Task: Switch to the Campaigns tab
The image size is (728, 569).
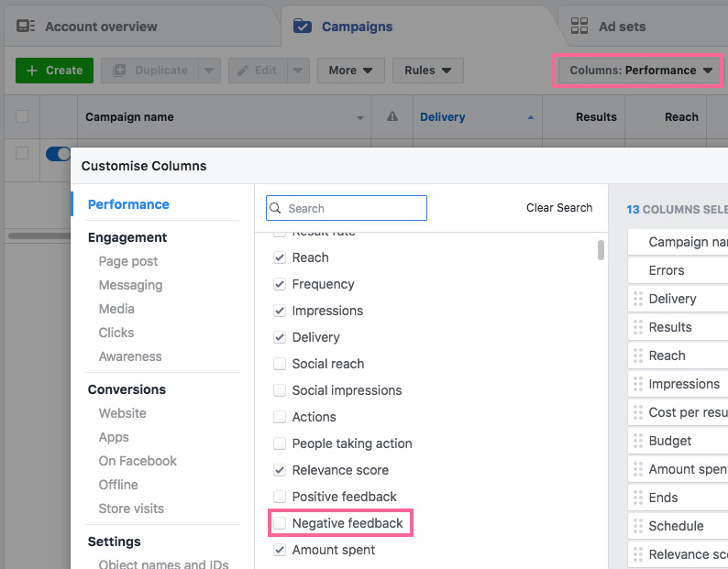Action: click(x=418, y=27)
